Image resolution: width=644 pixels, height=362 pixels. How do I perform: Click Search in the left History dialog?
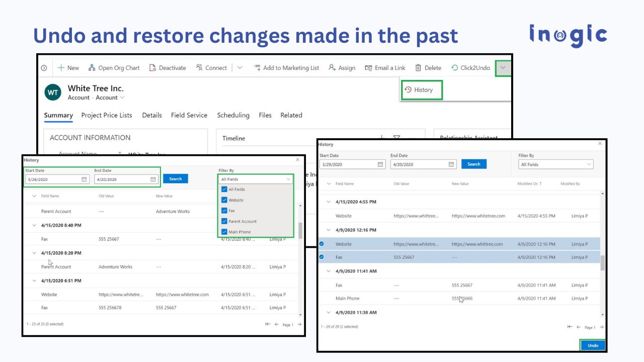(176, 179)
